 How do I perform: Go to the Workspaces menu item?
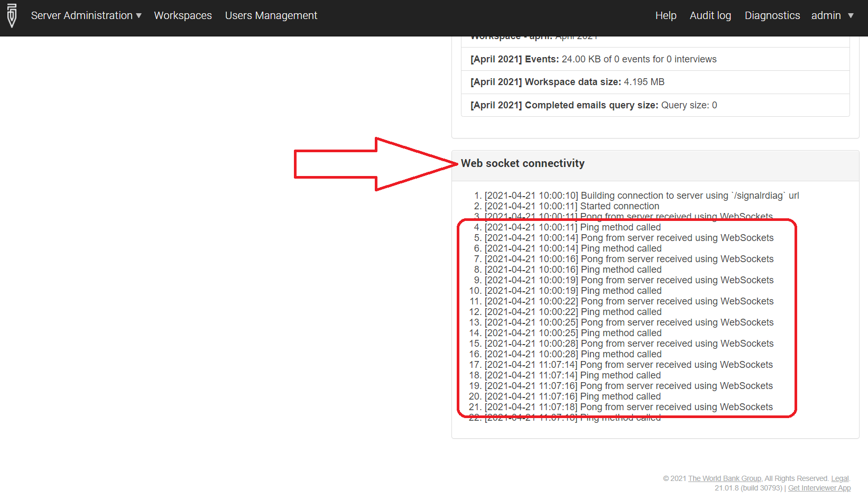[183, 15]
